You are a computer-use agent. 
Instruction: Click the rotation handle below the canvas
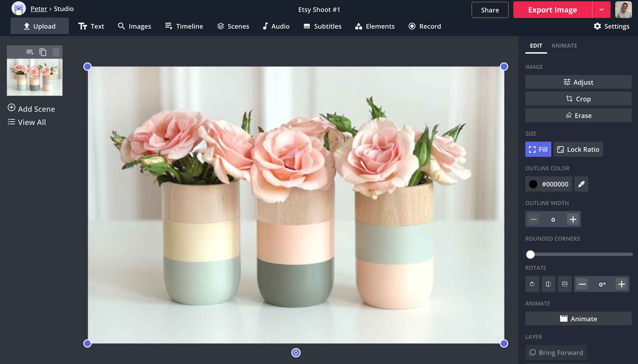click(x=296, y=353)
